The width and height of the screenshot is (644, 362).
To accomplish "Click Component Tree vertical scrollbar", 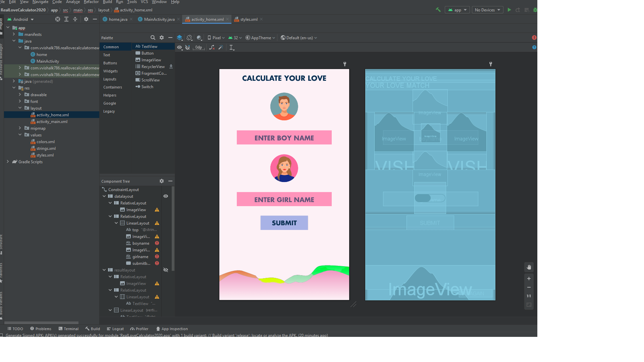I will coord(173,228).
